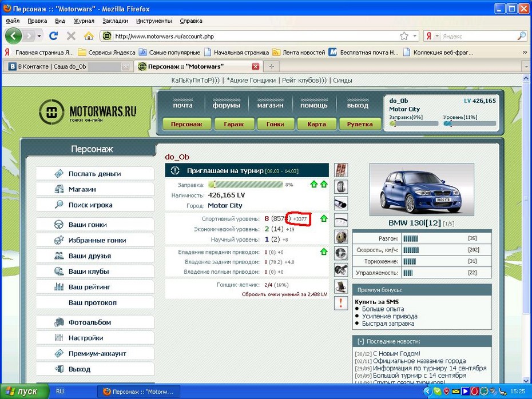Click the red shield security tray icon
This screenshot has width=532, height=399.
click(447, 392)
